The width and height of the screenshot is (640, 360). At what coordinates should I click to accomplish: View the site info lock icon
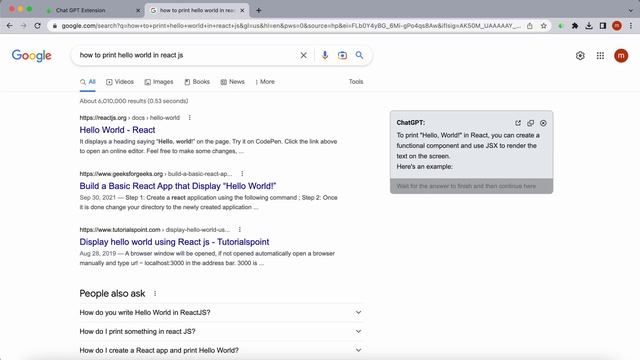coord(55,26)
